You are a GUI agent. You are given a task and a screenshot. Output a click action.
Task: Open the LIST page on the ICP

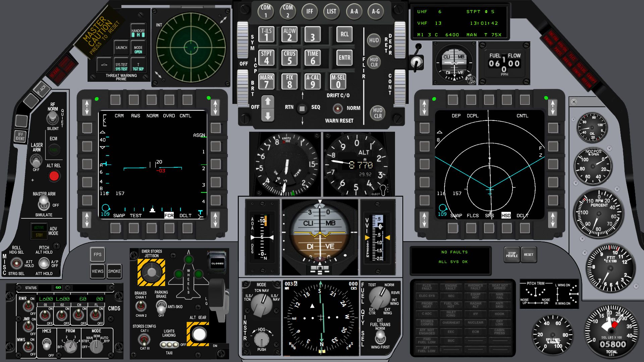(x=331, y=11)
